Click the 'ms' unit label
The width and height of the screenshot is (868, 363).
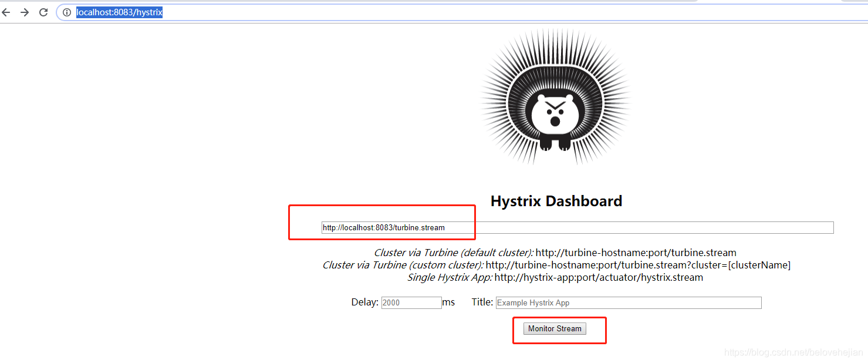pos(449,302)
